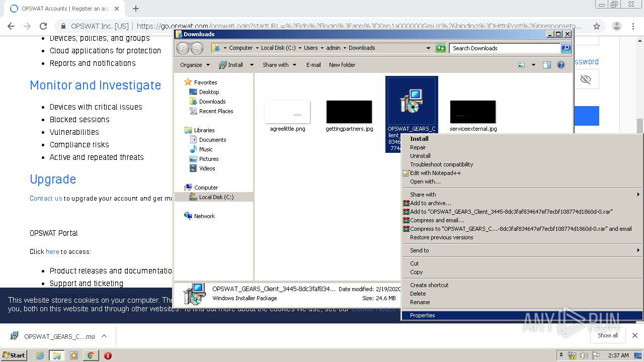
Task: Reload the Chrome page
Action: click(x=43, y=26)
